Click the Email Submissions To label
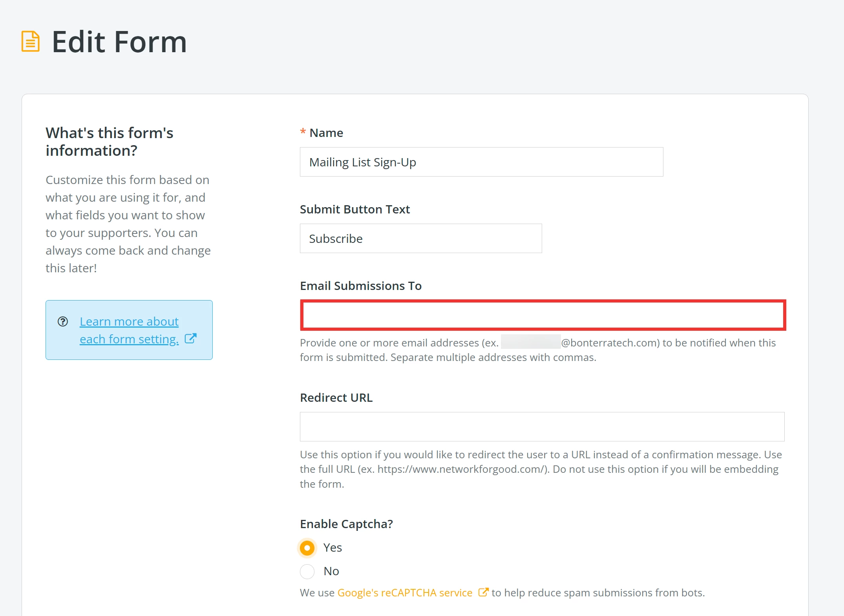The width and height of the screenshot is (844, 616). pyautogui.click(x=360, y=286)
